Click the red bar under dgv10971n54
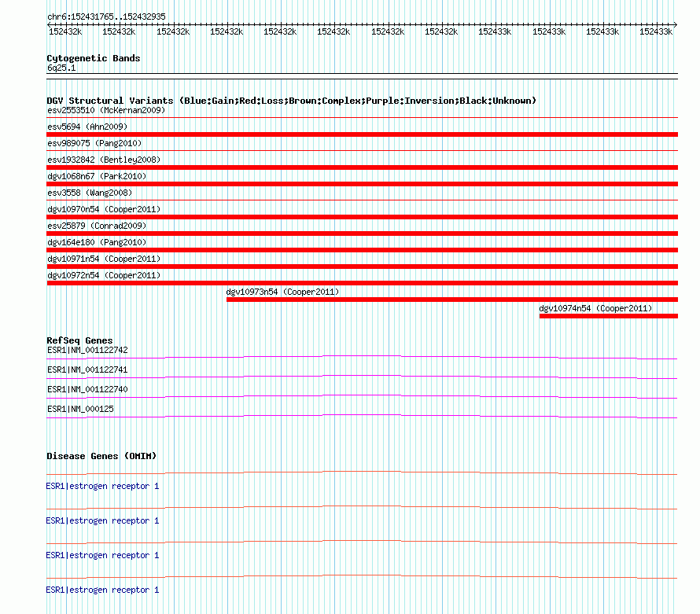The width and height of the screenshot is (700, 614). tap(362, 267)
